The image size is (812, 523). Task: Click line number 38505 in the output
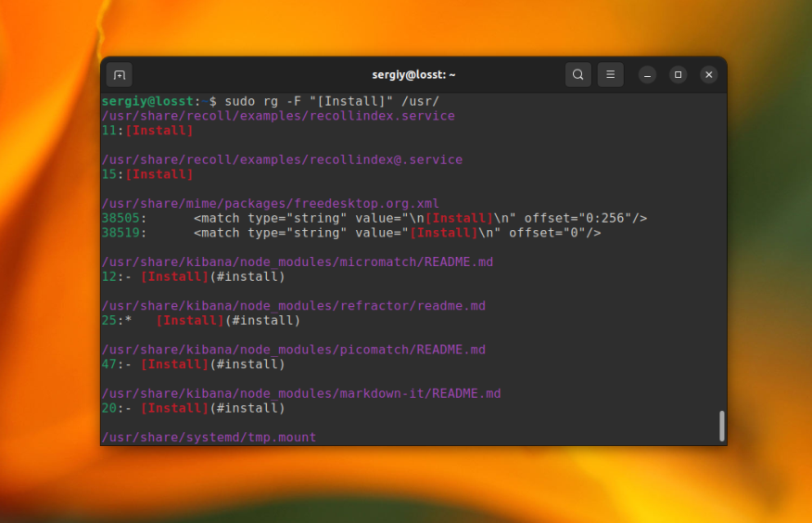tap(121, 218)
